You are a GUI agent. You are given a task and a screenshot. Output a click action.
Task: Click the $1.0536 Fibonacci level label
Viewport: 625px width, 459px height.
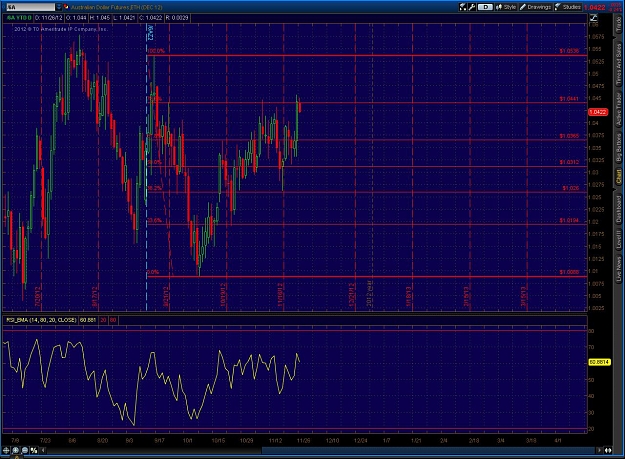[569, 51]
